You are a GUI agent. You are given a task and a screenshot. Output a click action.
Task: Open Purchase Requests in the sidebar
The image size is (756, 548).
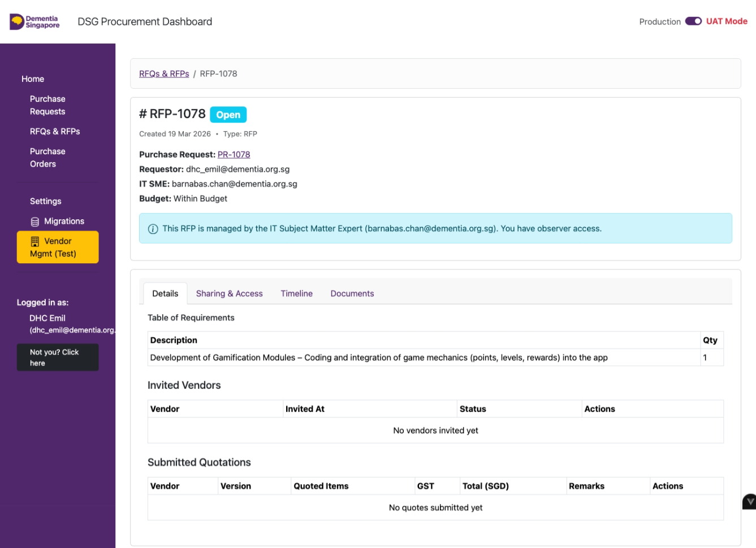coord(47,105)
